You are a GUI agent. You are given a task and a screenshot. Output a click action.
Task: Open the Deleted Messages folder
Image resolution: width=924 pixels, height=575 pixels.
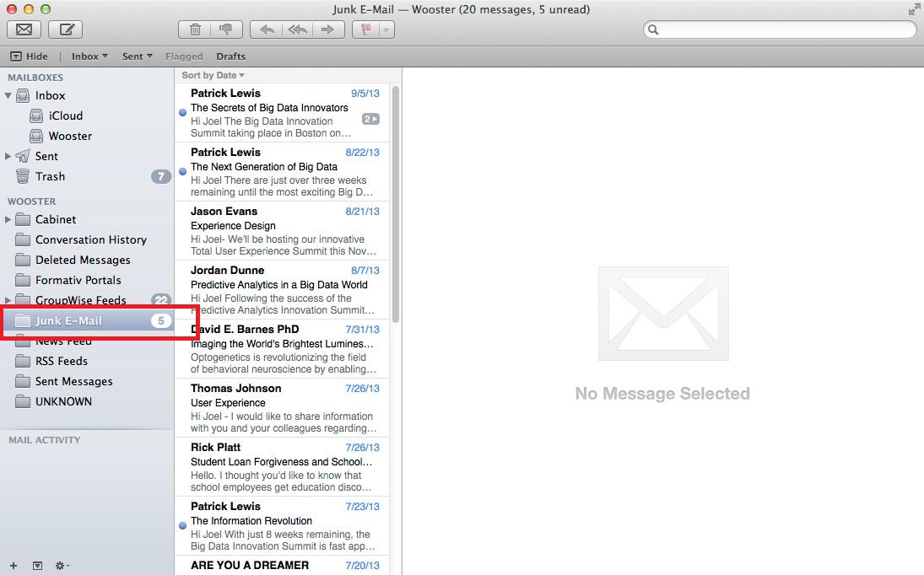point(87,261)
